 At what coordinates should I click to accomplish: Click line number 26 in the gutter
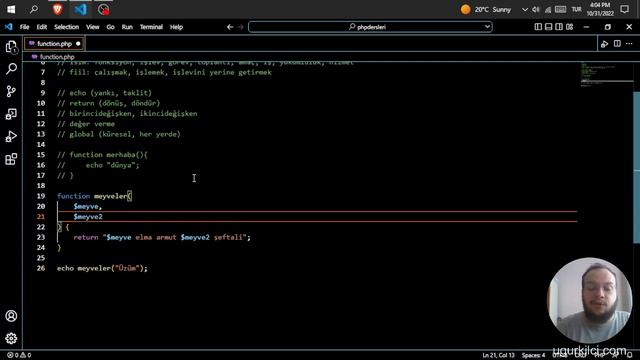41,268
